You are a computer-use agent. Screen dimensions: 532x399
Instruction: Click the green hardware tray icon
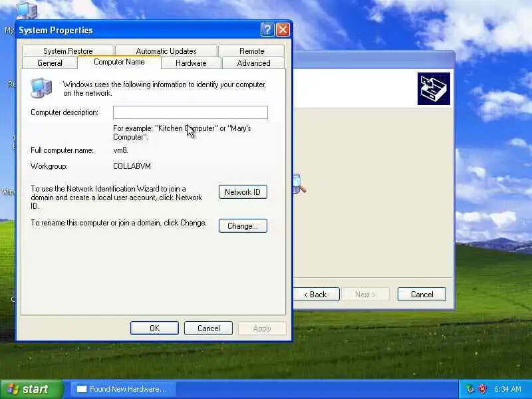tap(470, 389)
